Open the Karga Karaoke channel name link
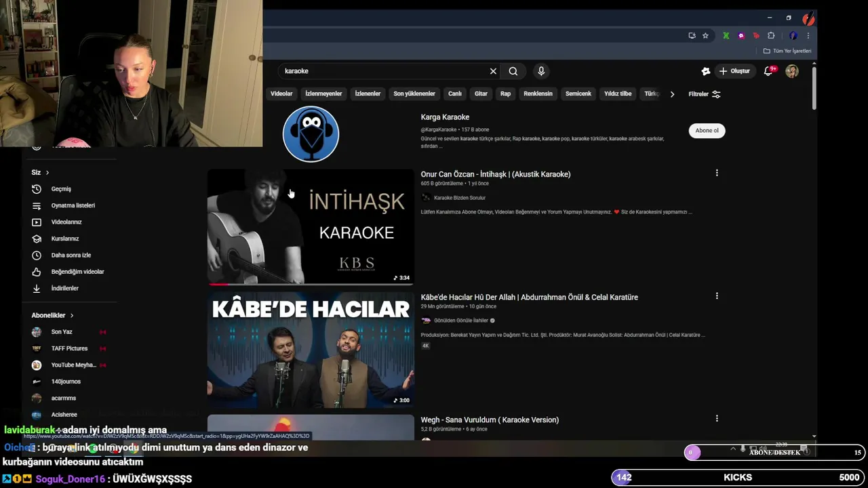The image size is (868, 488). [445, 117]
